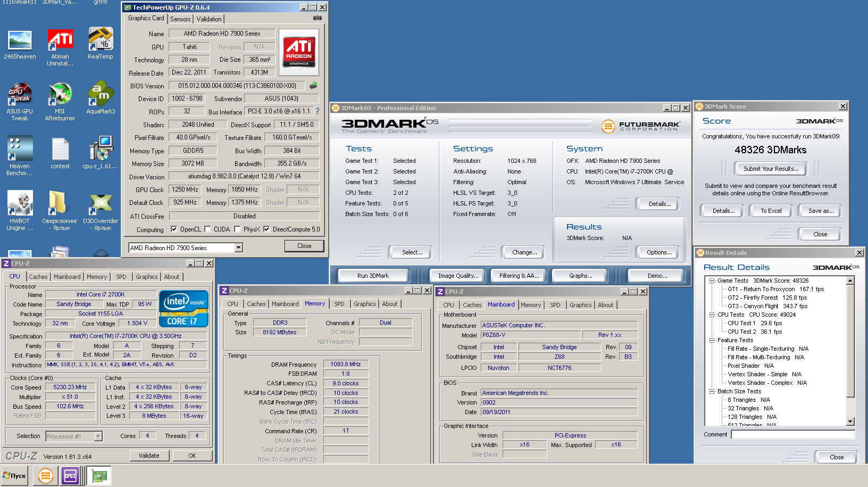The image size is (868, 487).
Task: Click the Run 3DMark button
Action: (x=373, y=276)
